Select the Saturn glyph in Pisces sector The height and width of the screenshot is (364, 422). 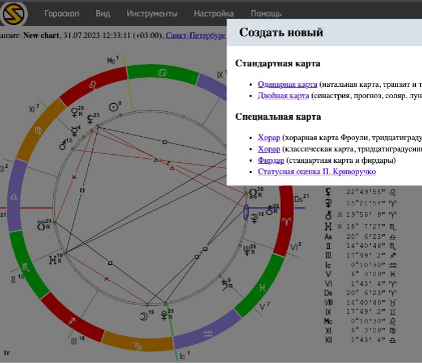pos(226,285)
